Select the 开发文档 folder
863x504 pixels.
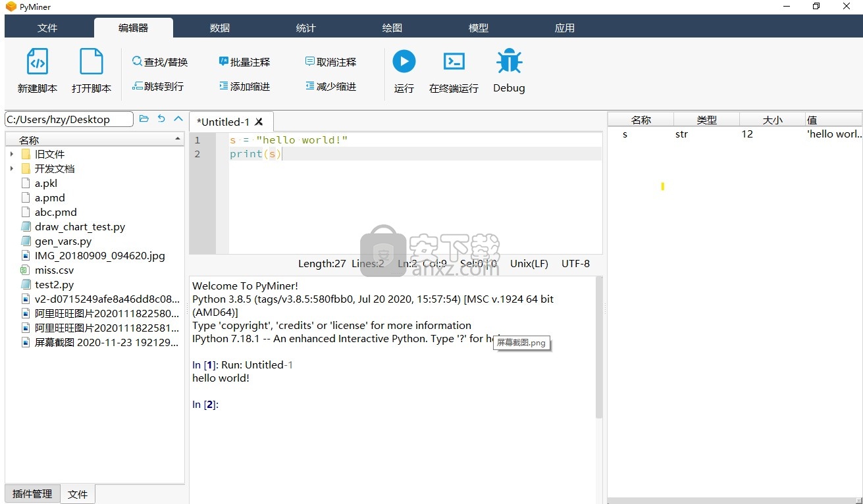pos(55,168)
